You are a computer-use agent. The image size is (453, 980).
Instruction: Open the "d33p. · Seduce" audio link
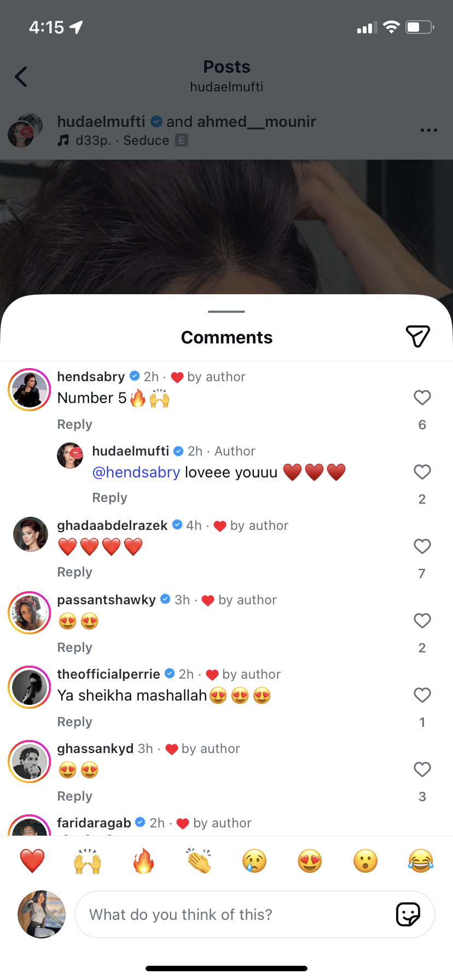(123, 141)
